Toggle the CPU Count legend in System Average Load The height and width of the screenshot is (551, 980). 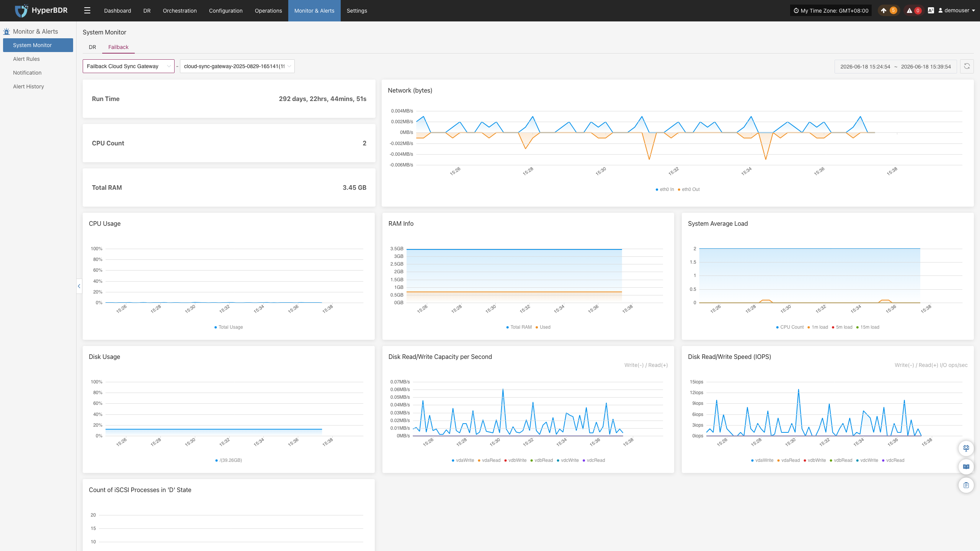click(x=790, y=327)
